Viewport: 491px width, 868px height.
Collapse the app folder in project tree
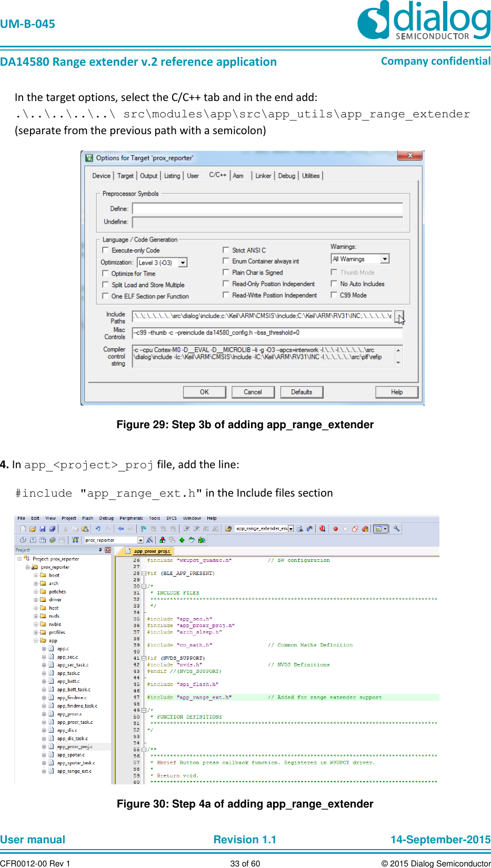[x=36, y=641]
